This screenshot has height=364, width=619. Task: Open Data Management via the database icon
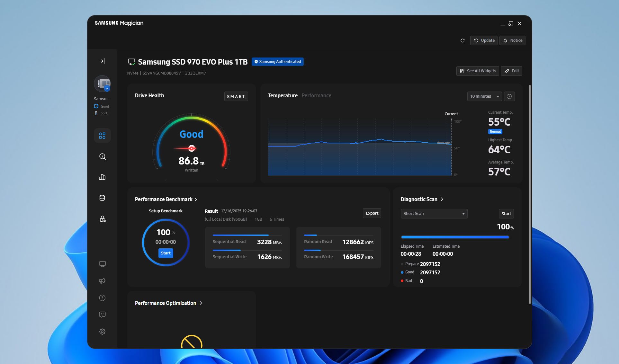102,198
